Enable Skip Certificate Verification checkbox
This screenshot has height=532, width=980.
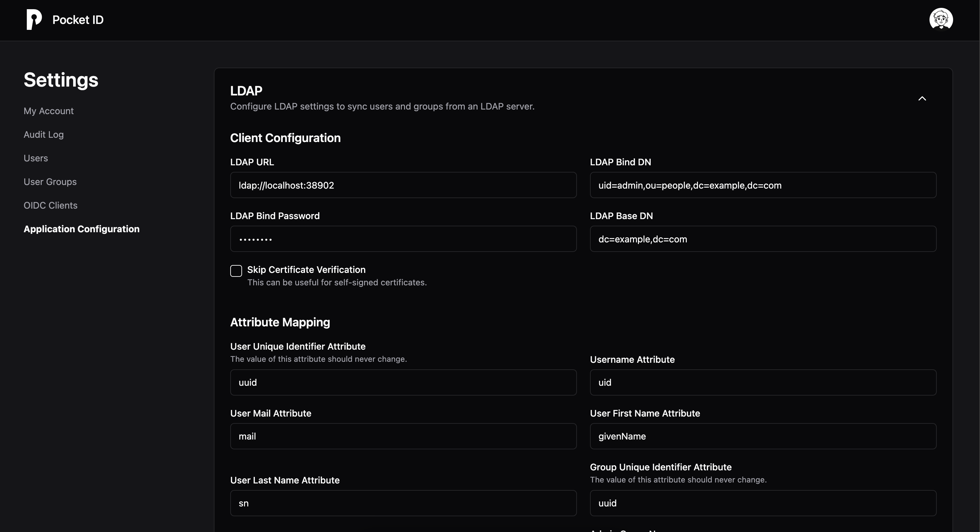236,271
